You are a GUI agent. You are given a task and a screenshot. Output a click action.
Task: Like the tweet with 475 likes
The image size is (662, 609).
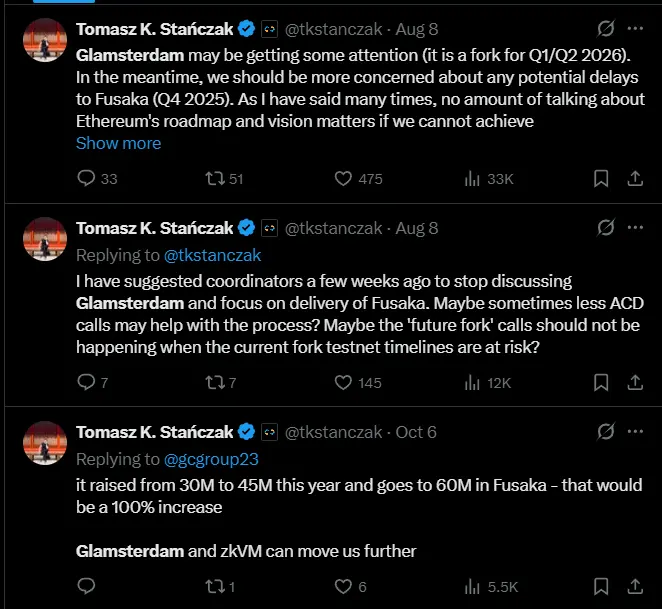click(x=343, y=179)
